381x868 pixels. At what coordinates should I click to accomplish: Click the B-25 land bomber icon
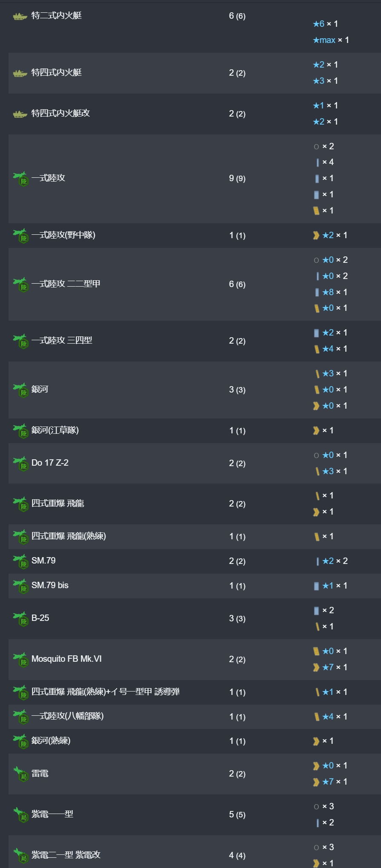coord(20,619)
